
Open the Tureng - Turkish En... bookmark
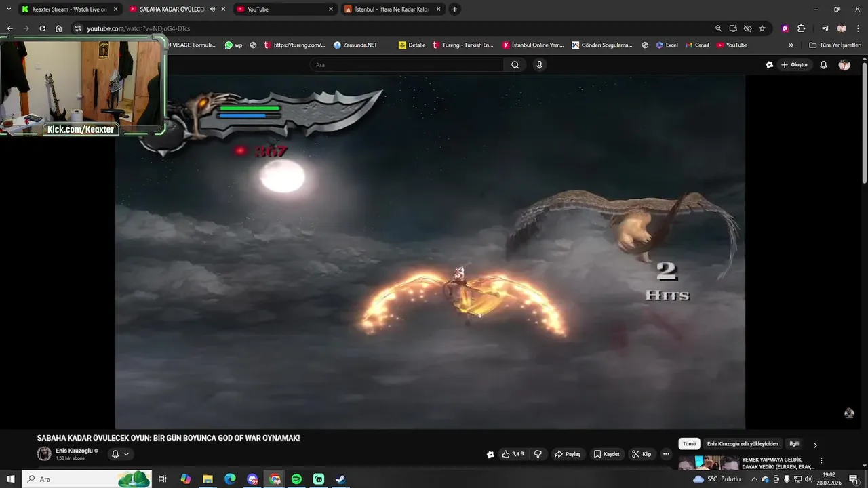[463, 45]
